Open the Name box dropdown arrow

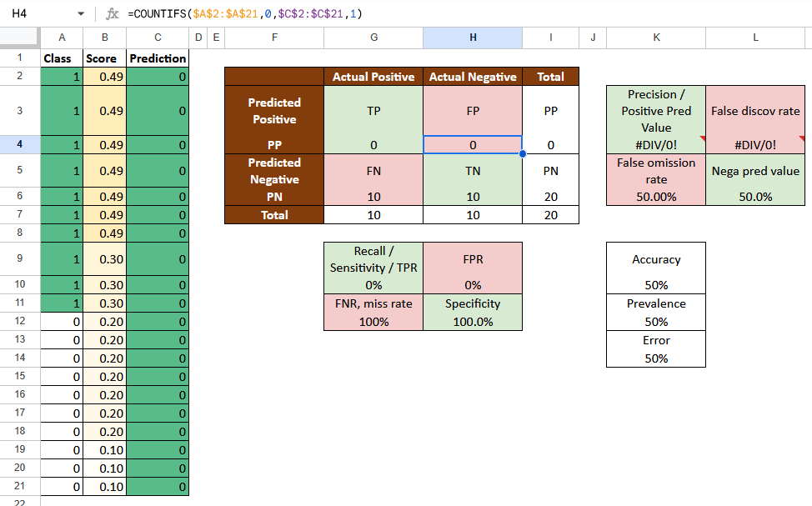pyautogui.click(x=81, y=14)
